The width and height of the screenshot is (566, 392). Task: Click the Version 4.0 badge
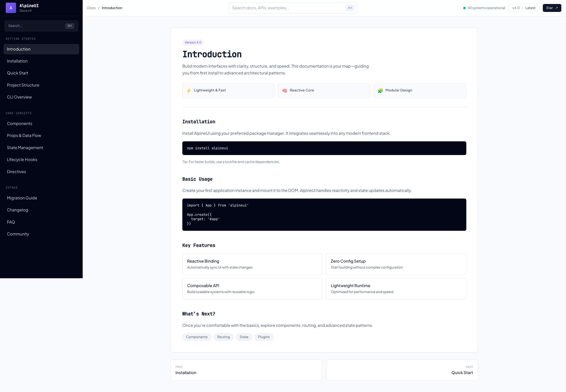coord(193,42)
